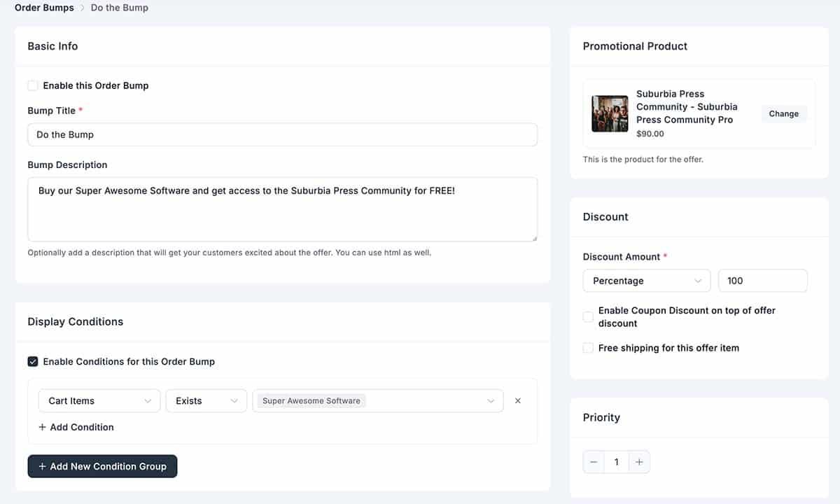Remove the Cart Items condition row
The height and width of the screenshot is (504, 840).
click(518, 401)
